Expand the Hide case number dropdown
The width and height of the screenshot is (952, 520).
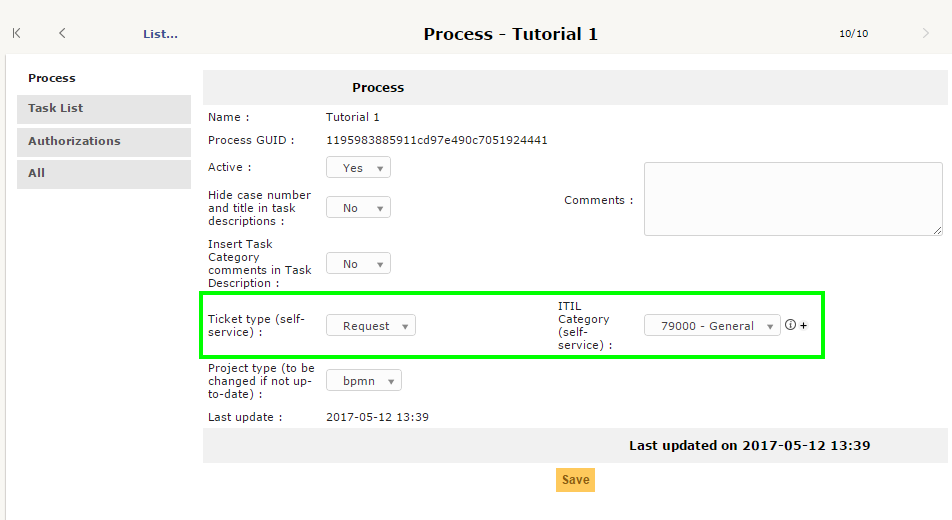coord(358,208)
